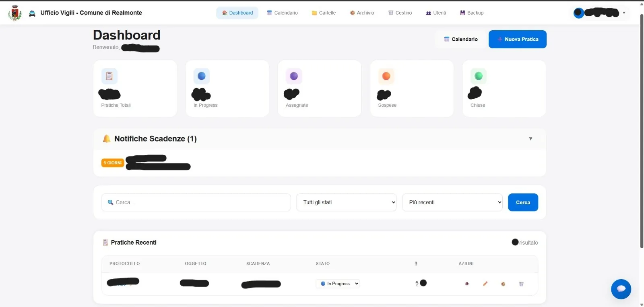The height and width of the screenshot is (307, 644).
Task: Click the green Chiuse card icon
Action: (479, 76)
